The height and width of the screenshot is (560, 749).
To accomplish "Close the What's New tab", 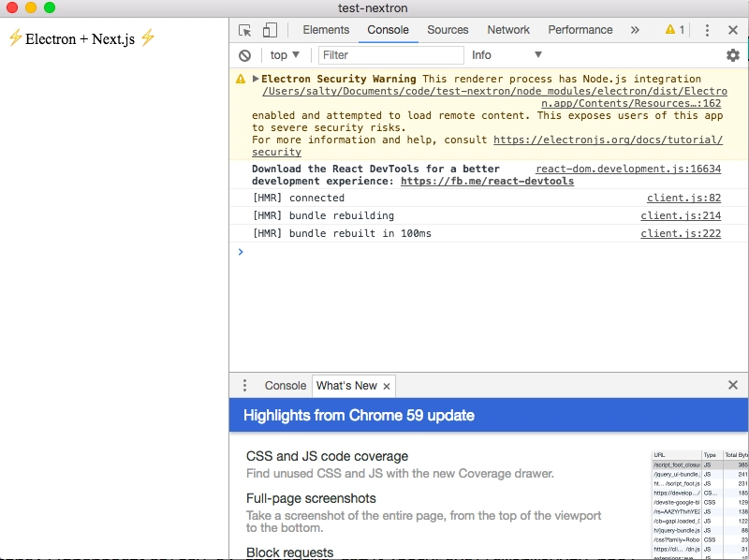I will tap(387, 386).
